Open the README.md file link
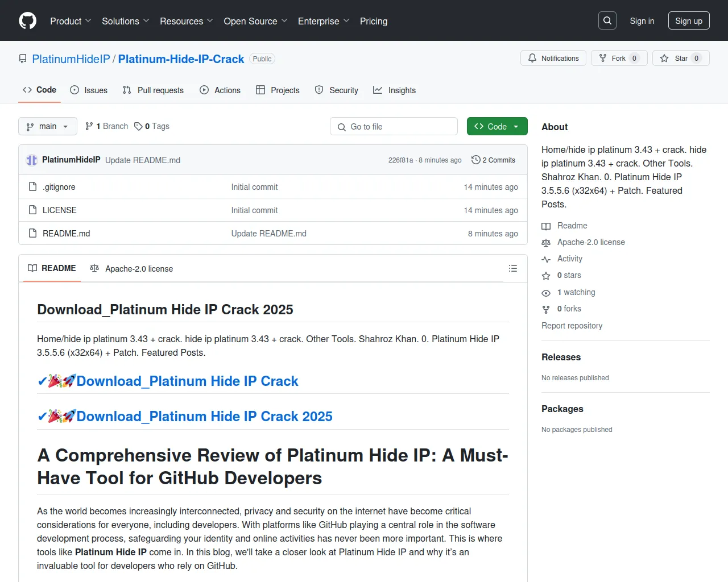Viewport: 728px width, 582px height. coord(66,234)
